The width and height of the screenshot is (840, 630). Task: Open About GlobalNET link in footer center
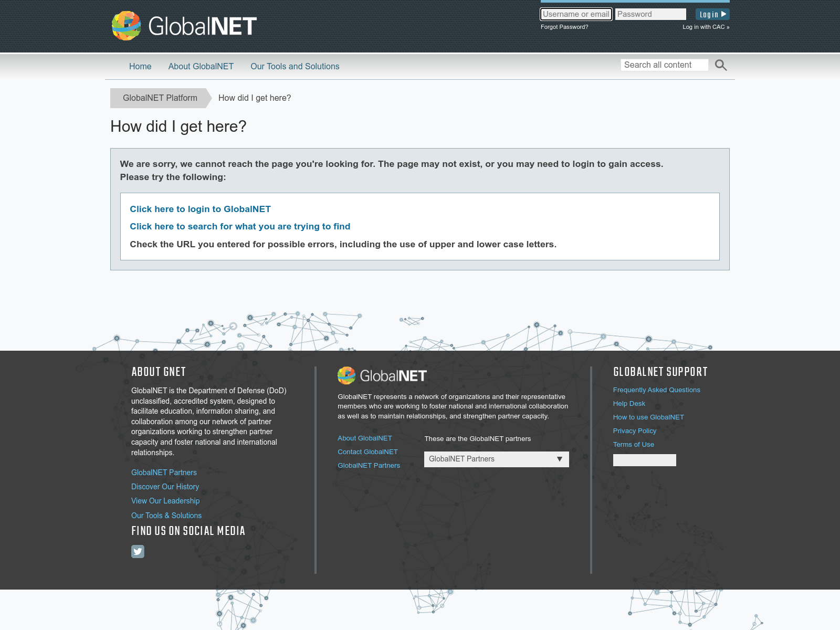click(x=365, y=438)
